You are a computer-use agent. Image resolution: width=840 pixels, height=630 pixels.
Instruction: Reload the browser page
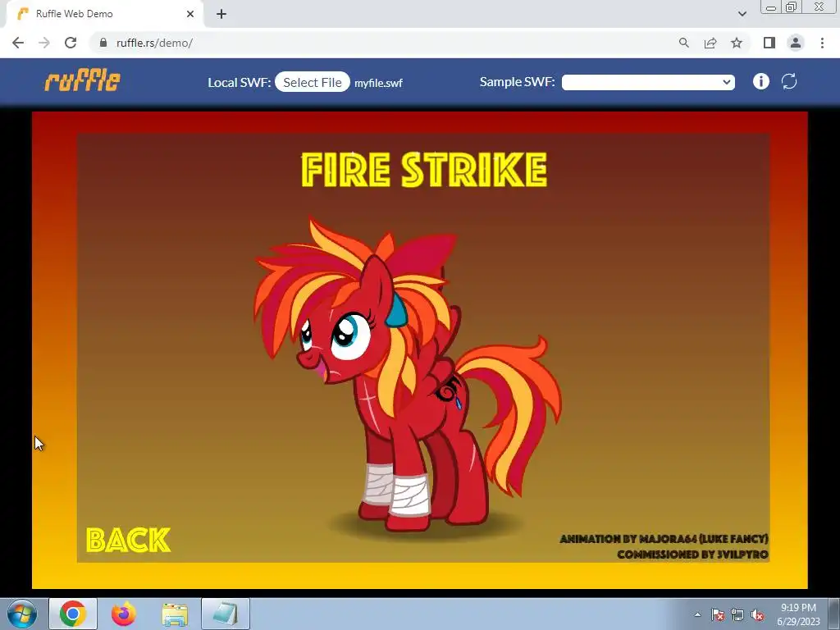coord(71,43)
